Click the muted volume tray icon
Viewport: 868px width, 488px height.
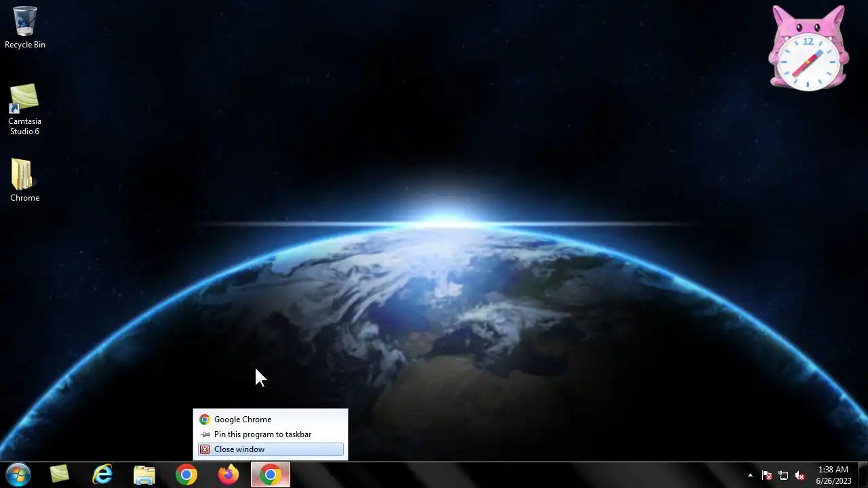click(800, 475)
